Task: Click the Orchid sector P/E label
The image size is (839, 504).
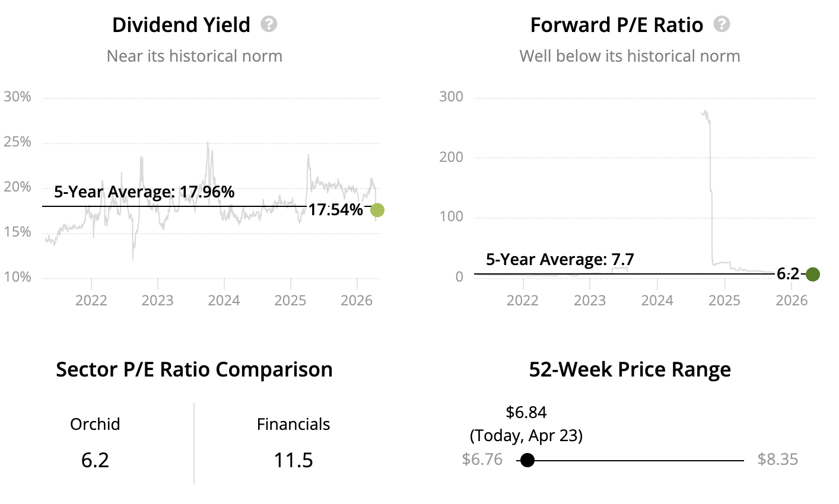Action: (95, 425)
